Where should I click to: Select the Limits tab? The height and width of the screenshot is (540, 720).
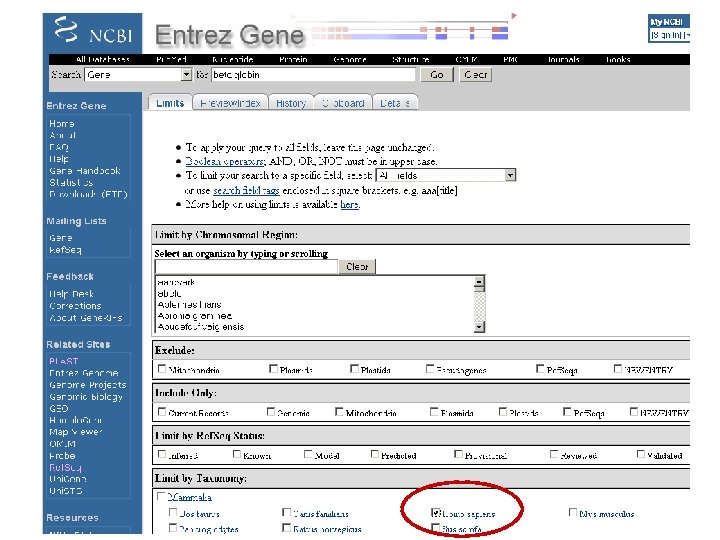tap(170, 103)
